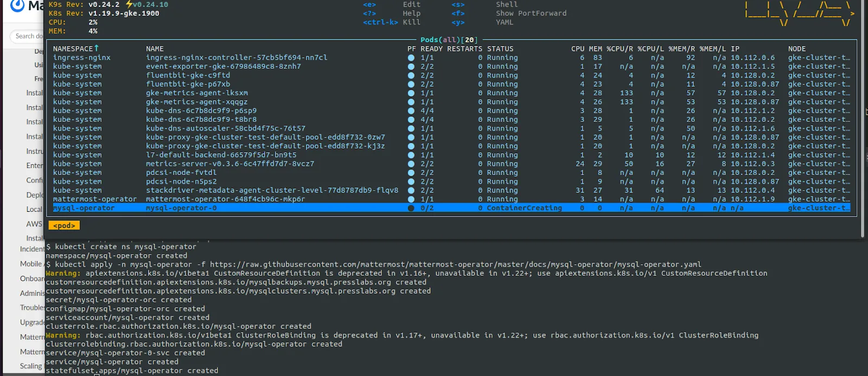Click the Edit shortcut hint
Screen dimensions: 868x376
click(411, 4)
